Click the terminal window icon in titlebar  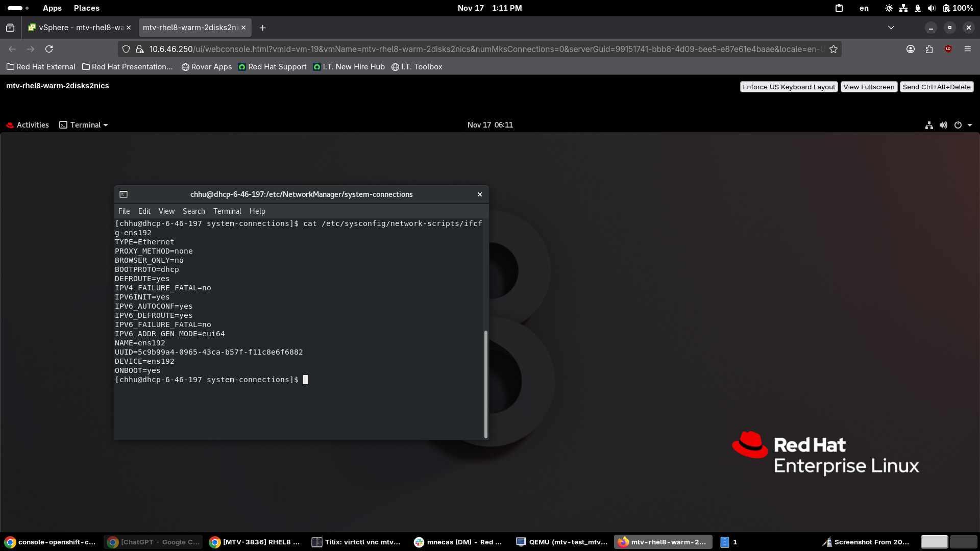124,194
